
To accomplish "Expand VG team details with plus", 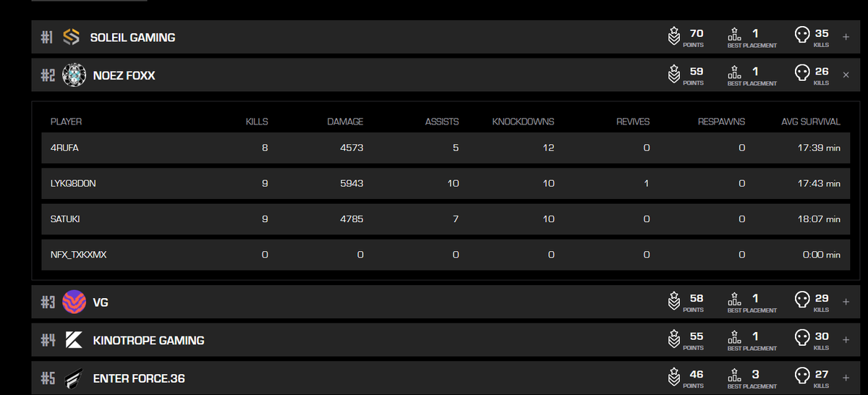I will click(x=846, y=302).
